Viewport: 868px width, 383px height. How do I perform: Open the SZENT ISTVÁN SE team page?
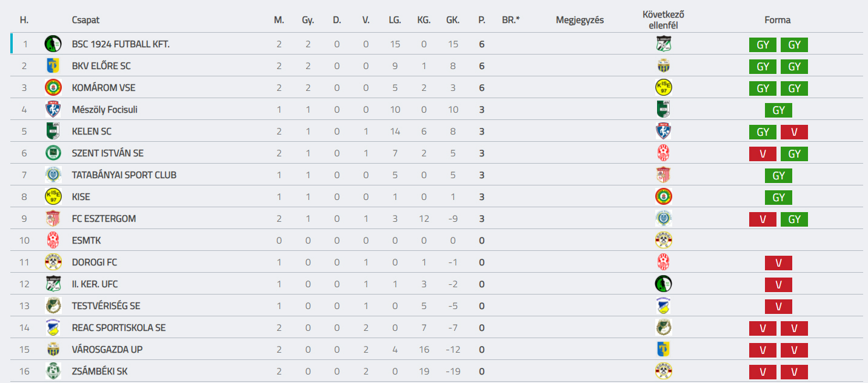[x=107, y=153]
